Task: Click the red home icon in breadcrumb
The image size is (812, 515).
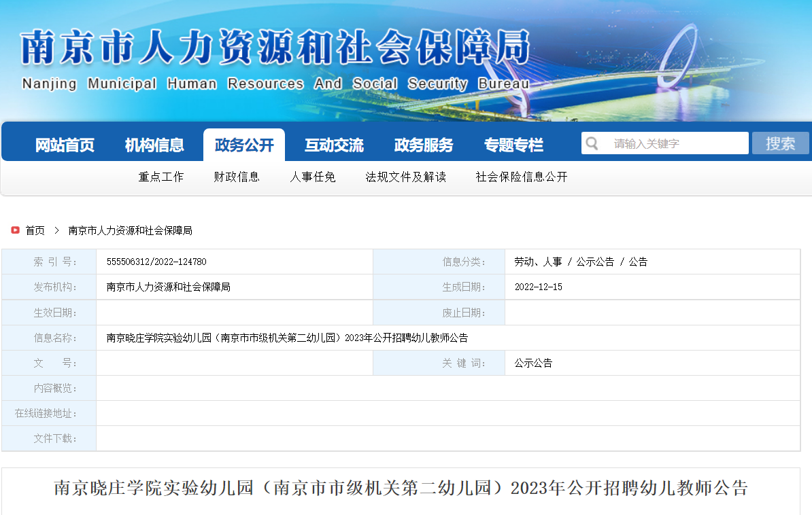Action: point(15,230)
